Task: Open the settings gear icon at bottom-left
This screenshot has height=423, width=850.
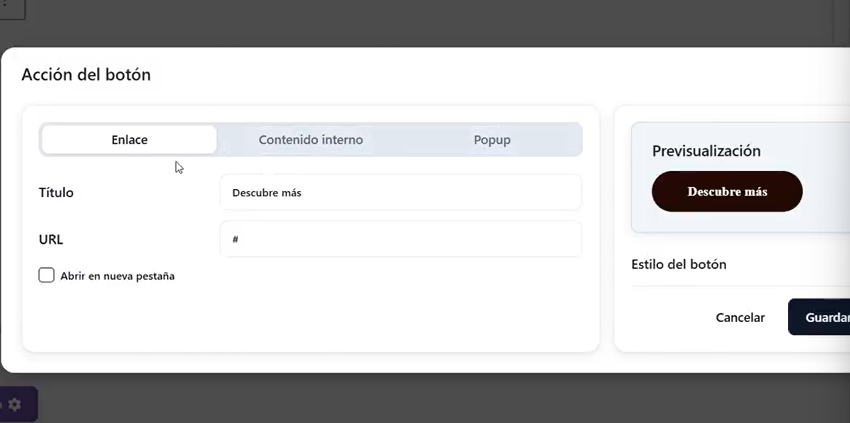Action: 15,404
